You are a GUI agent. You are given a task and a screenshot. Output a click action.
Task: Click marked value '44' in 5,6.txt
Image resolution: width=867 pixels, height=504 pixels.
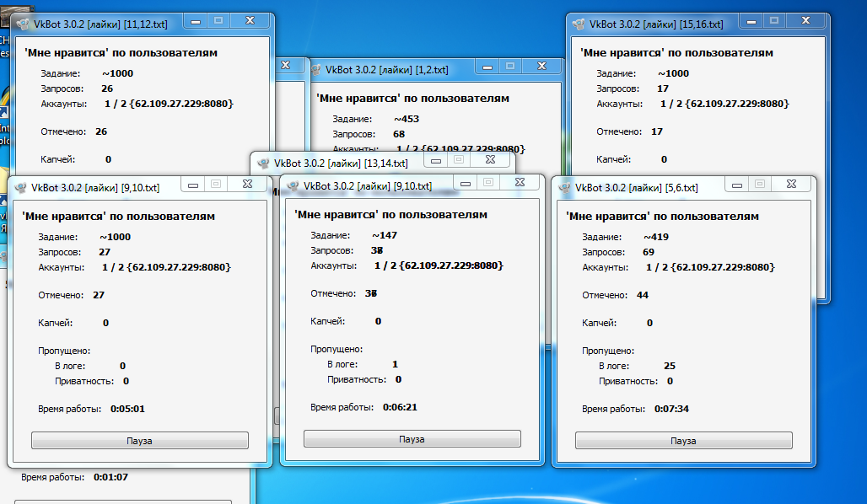tap(643, 295)
